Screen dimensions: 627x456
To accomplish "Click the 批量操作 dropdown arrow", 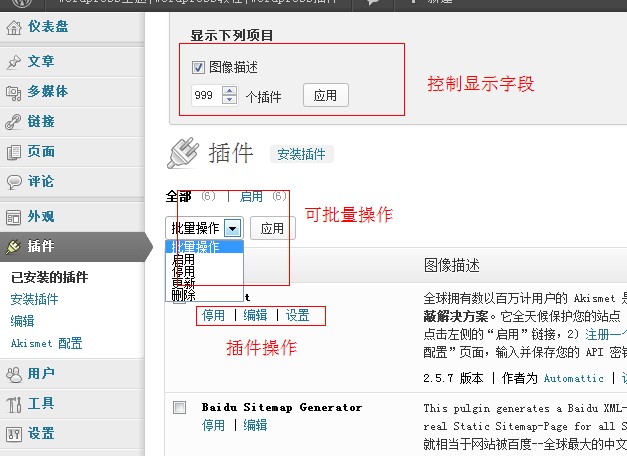I will tap(232, 228).
